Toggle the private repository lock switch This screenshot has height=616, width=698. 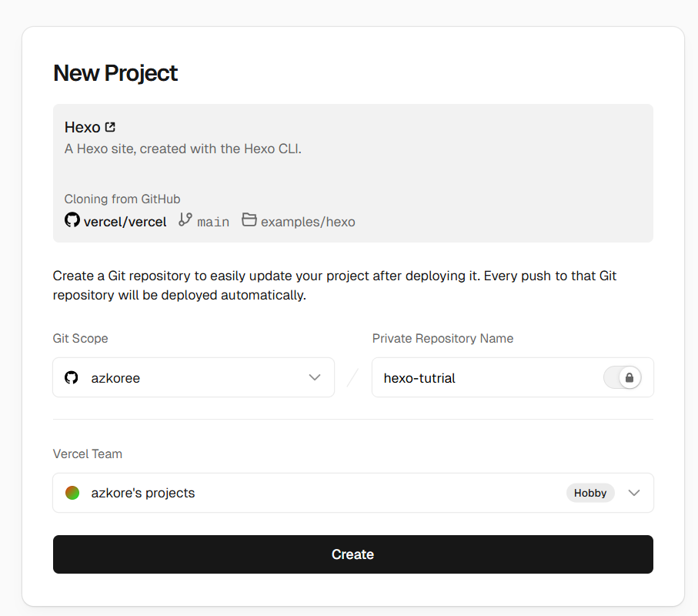623,377
